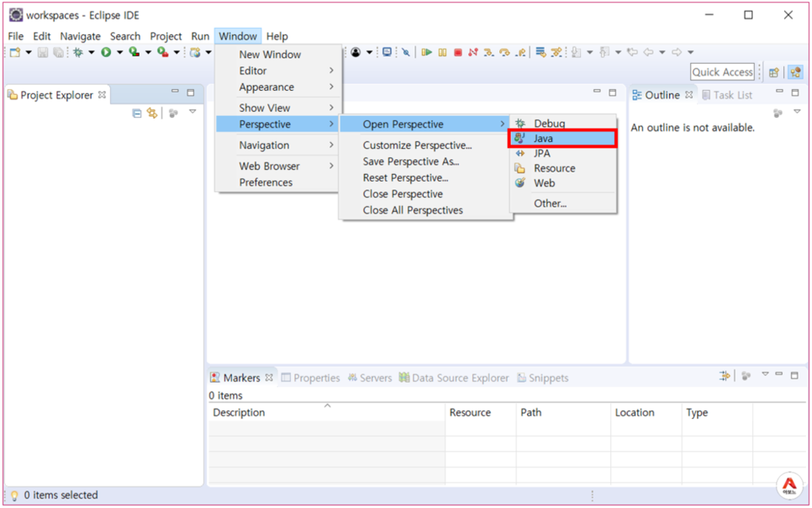812x508 pixels.
Task: Maximize the Outline view panel
Action: [x=795, y=93]
